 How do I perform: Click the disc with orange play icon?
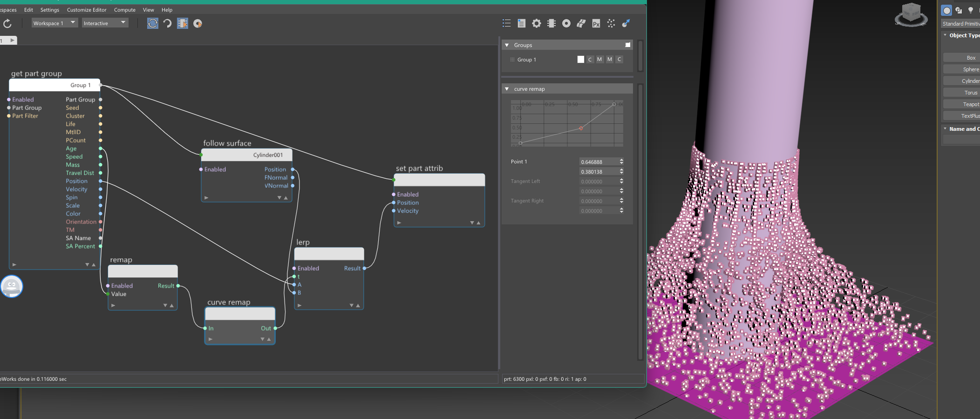point(197,23)
